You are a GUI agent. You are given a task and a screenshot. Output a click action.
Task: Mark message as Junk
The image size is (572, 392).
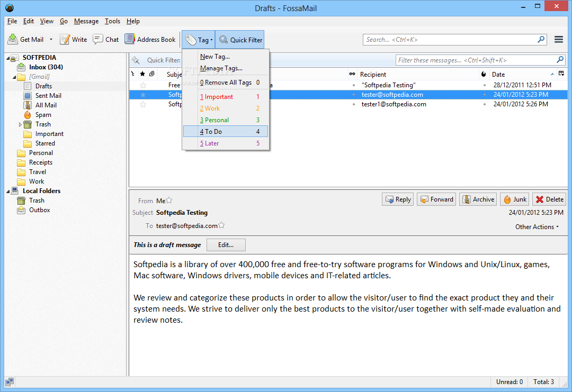pyautogui.click(x=515, y=199)
